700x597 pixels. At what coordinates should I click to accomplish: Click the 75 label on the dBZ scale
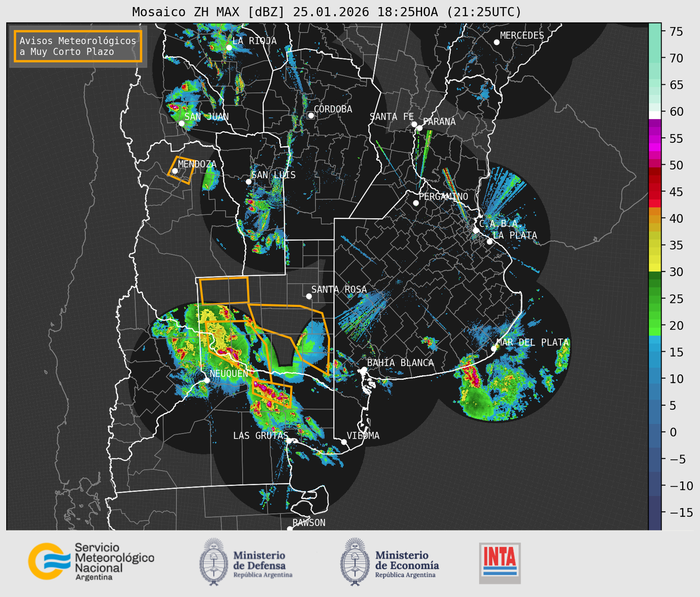coord(676,32)
